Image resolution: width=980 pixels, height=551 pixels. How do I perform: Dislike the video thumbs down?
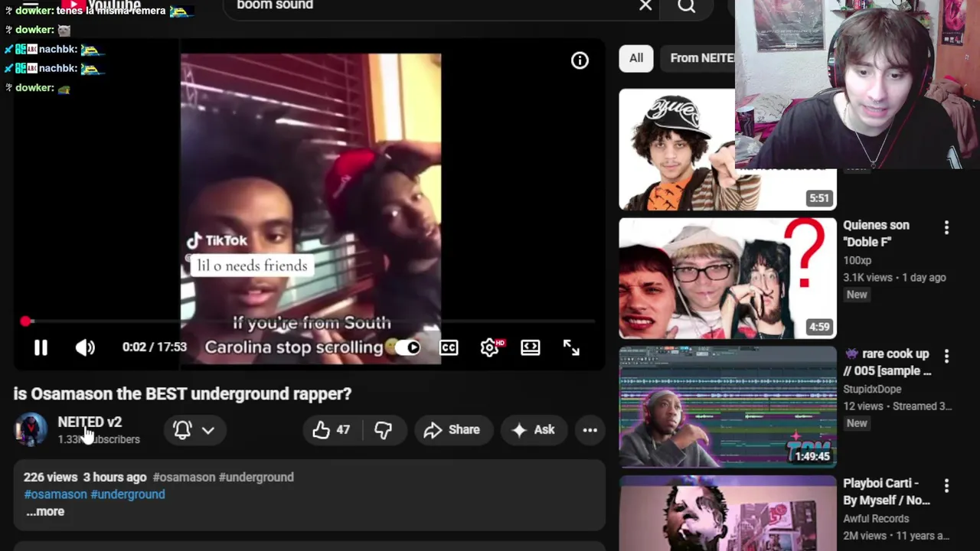tap(383, 430)
